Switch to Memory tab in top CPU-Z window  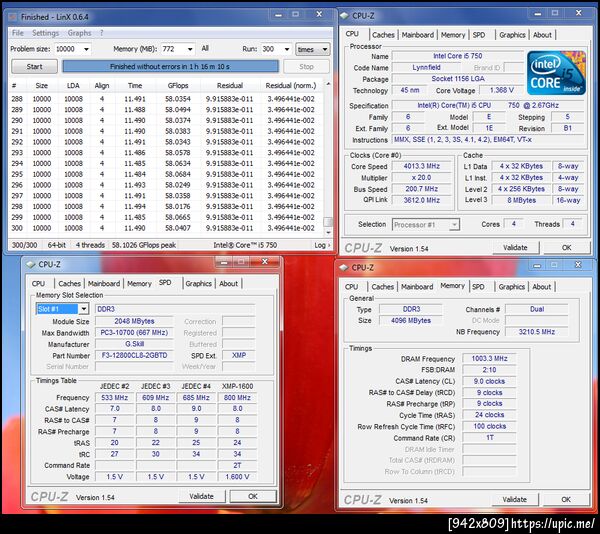[453, 35]
